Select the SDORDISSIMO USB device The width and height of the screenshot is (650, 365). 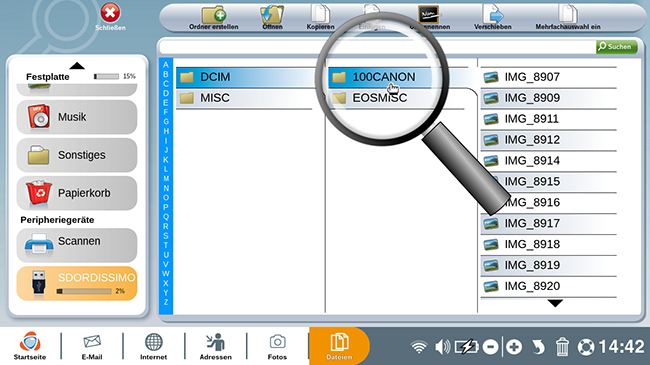point(77,283)
